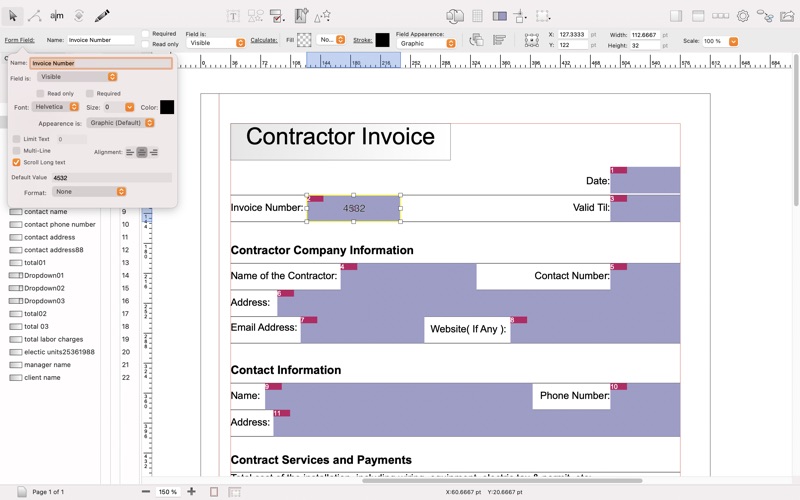Screen dimensions: 800x500
Task: Activate the text edit cursor tool
Action: click(57, 16)
